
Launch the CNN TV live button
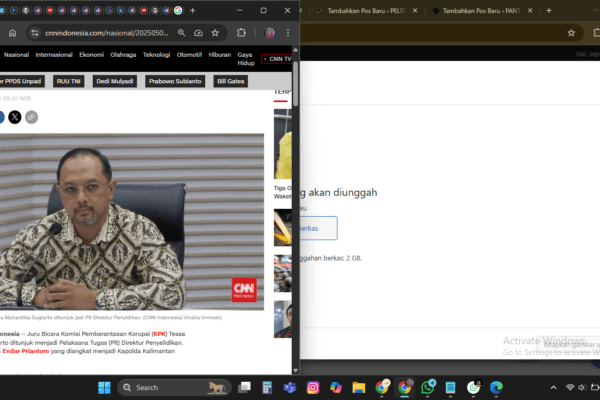pyautogui.click(x=277, y=59)
